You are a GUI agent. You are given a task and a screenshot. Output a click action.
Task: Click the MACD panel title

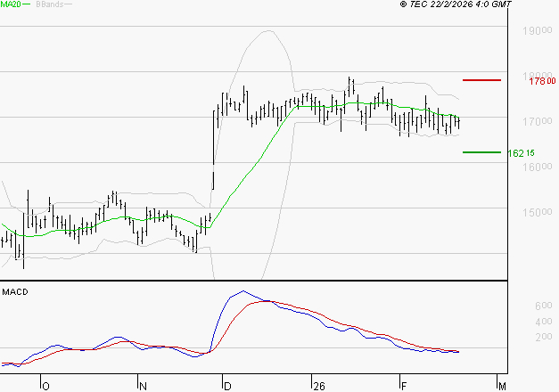[15, 292]
